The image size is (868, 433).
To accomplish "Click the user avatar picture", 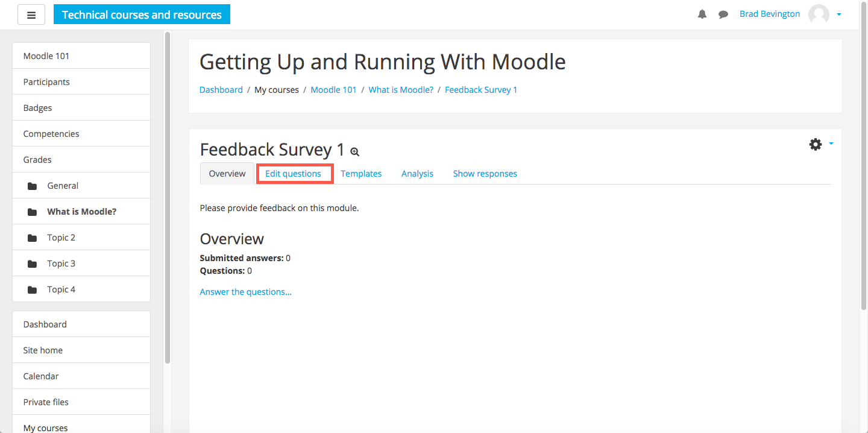I will click(x=819, y=14).
